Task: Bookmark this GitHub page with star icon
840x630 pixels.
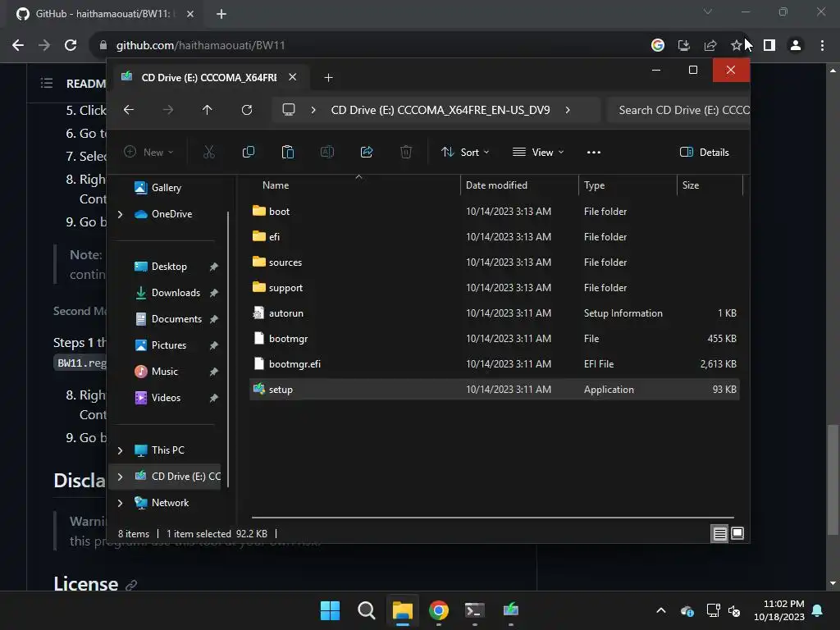Action: pyautogui.click(x=737, y=46)
